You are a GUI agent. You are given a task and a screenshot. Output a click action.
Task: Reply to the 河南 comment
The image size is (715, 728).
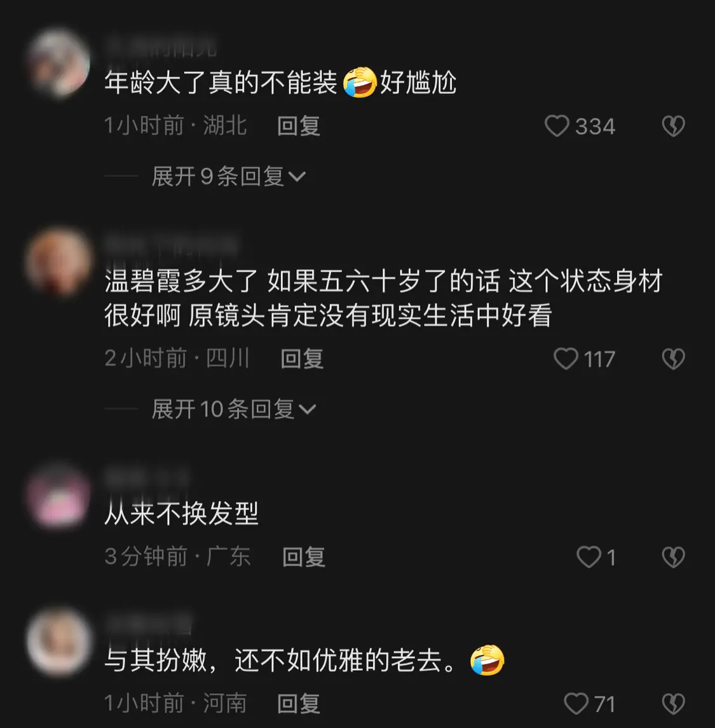[298, 704]
